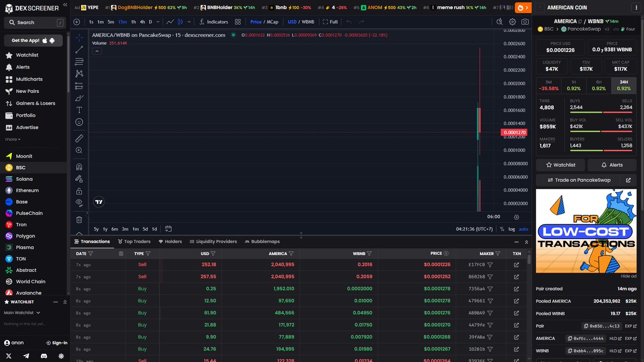This screenshot has height=362, width=644.
Task: Toggle hide all drawings eye icon
Action: (x=79, y=202)
